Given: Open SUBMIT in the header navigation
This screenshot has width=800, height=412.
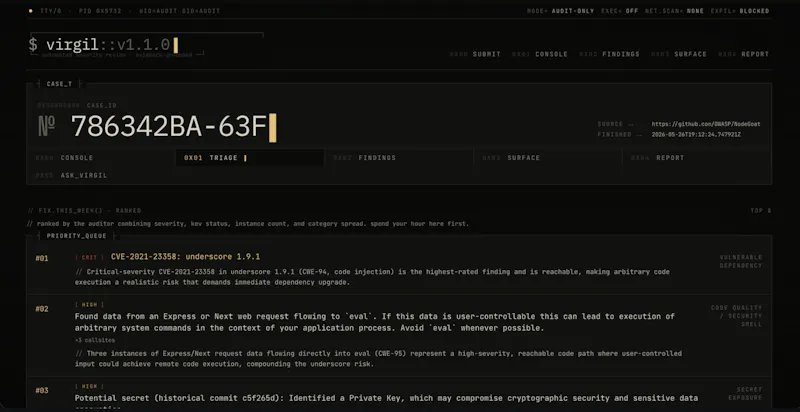Looking at the screenshot, I should pos(475,54).
